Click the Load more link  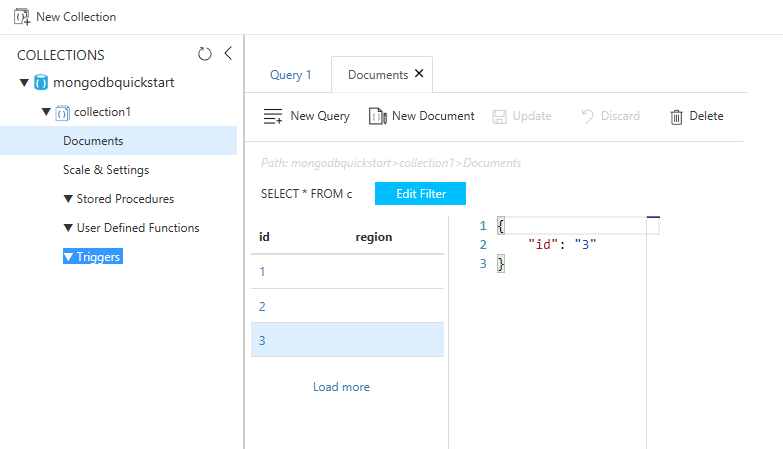(341, 387)
